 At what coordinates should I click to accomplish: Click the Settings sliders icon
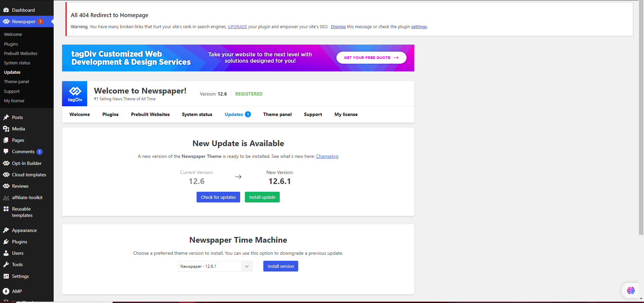point(6,276)
